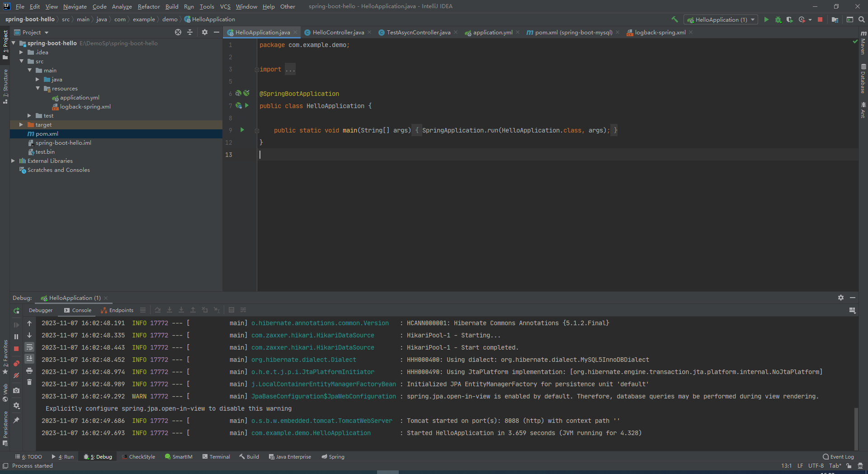Stop the app via top toolbar stop icon

tap(820, 19)
